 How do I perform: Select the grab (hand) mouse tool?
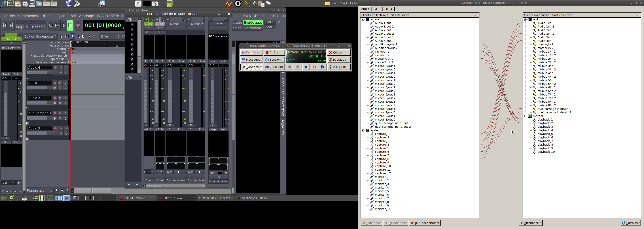(x=61, y=36)
